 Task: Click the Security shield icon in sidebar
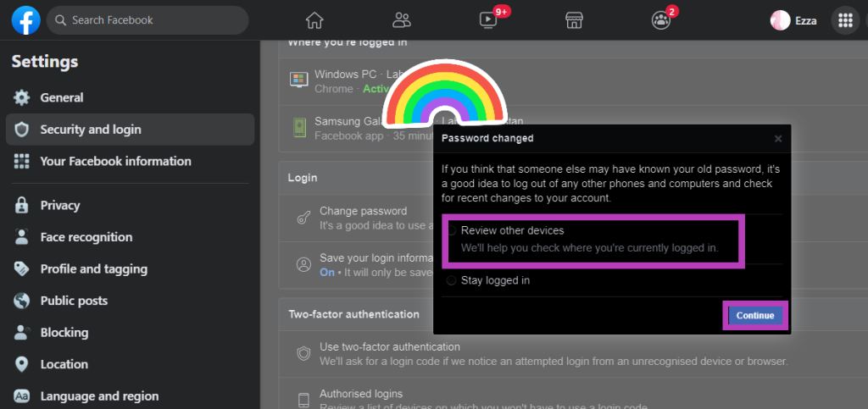pos(21,130)
